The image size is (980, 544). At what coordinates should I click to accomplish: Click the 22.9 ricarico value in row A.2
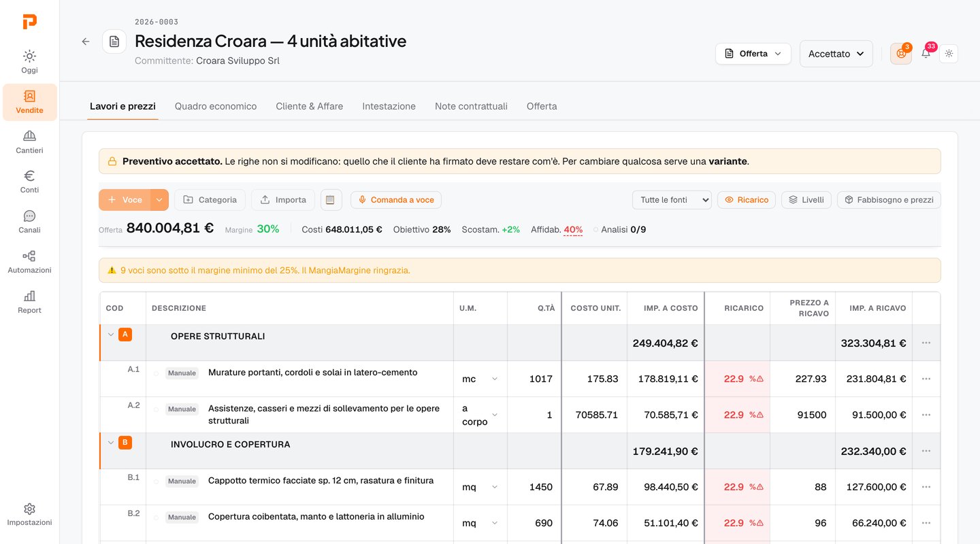click(x=734, y=415)
